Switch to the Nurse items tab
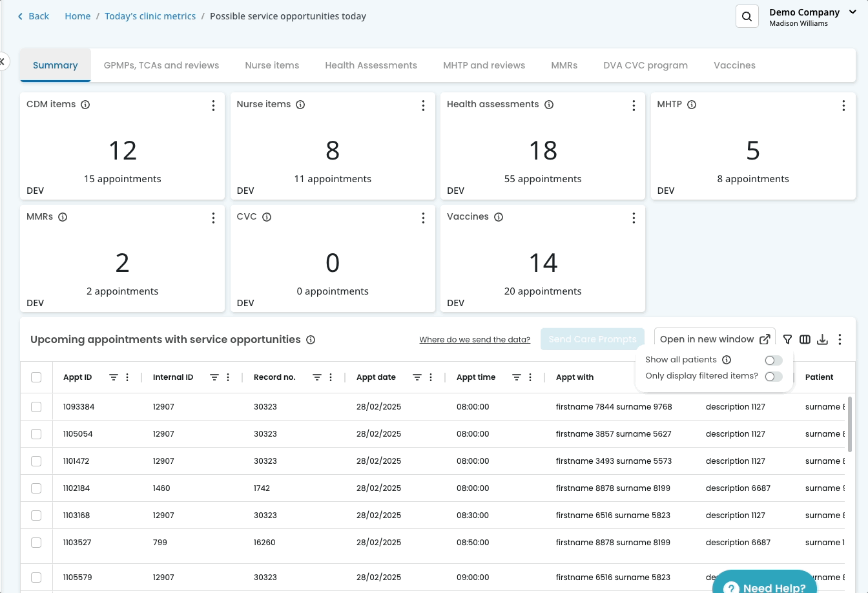 point(272,65)
